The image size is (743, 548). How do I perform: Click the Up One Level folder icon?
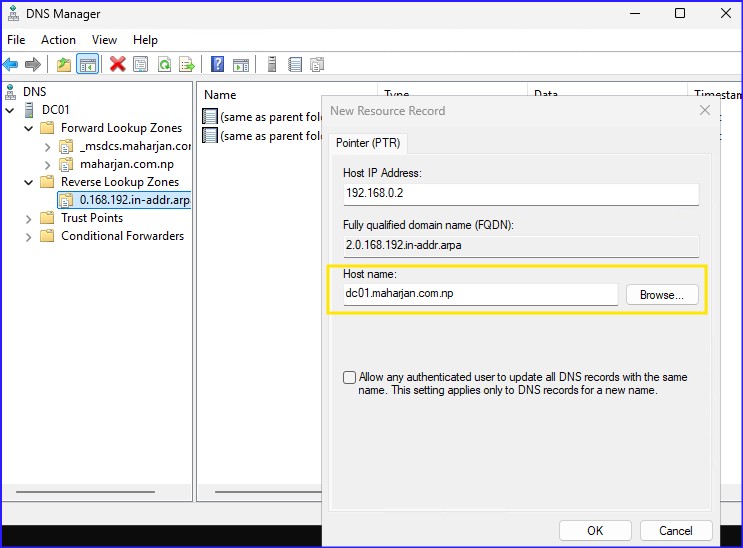click(x=64, y=65)
